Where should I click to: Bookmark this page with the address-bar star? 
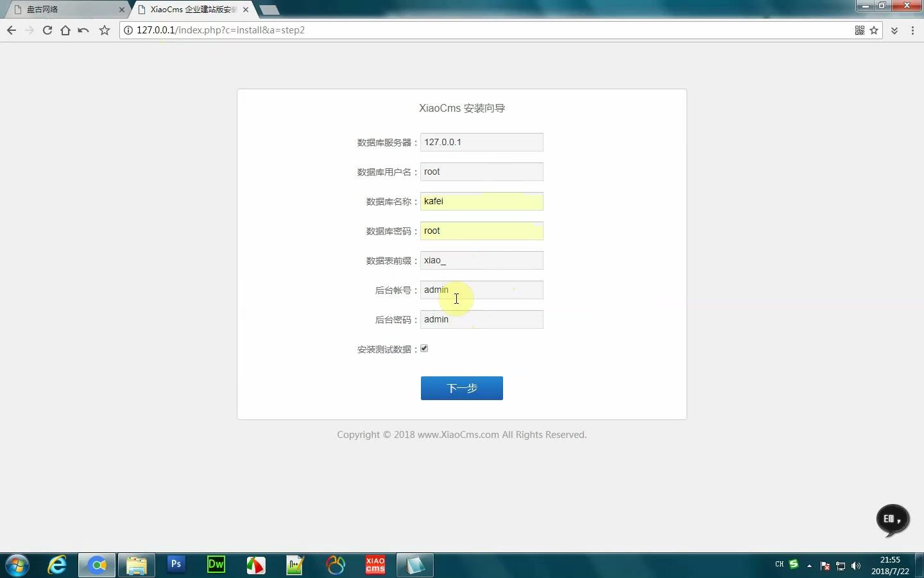coord(874,30)
